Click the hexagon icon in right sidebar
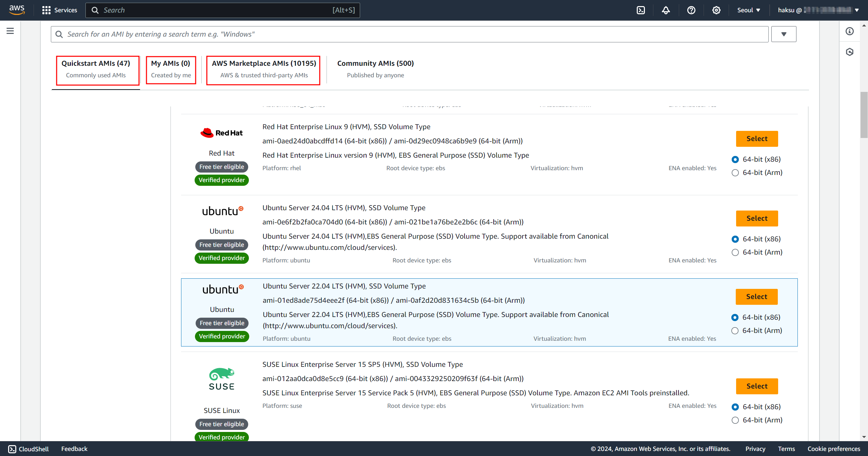The width and height of the screenshot is (868, 456). pos(849,52)
